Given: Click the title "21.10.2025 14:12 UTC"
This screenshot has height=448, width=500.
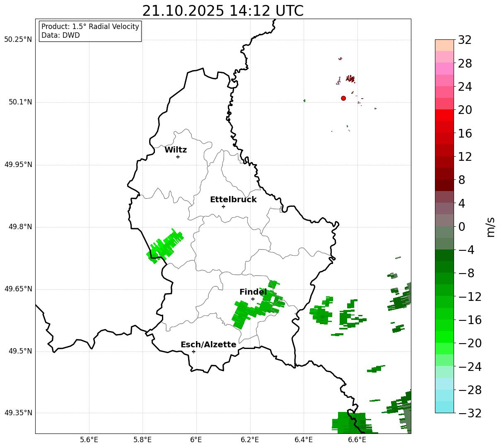Looking at the screenshot, I should [x=223, y=11].
